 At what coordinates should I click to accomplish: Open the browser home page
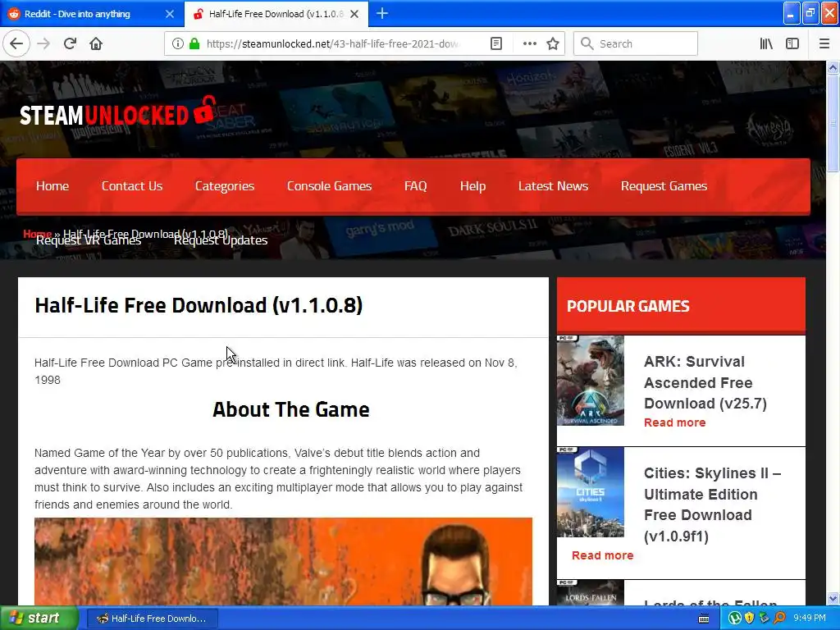pyautogui.click(x=96, y=43)
